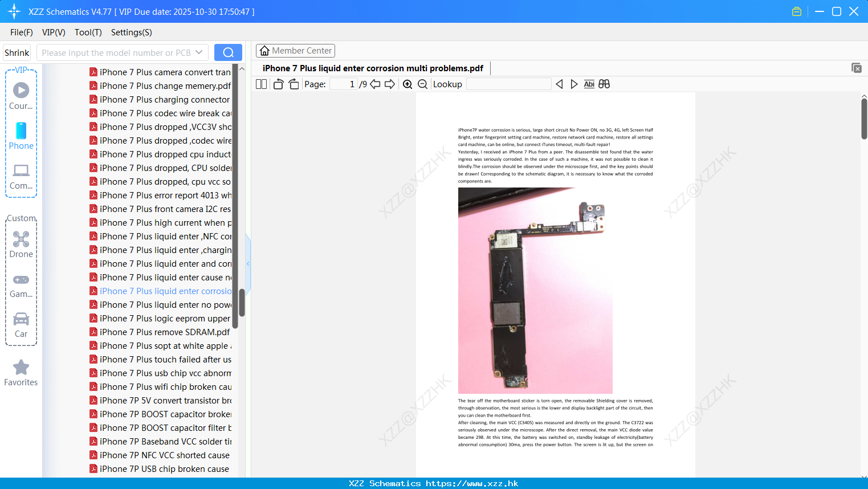
Task: Click the page number field
Action: click(x=344, y=84)
